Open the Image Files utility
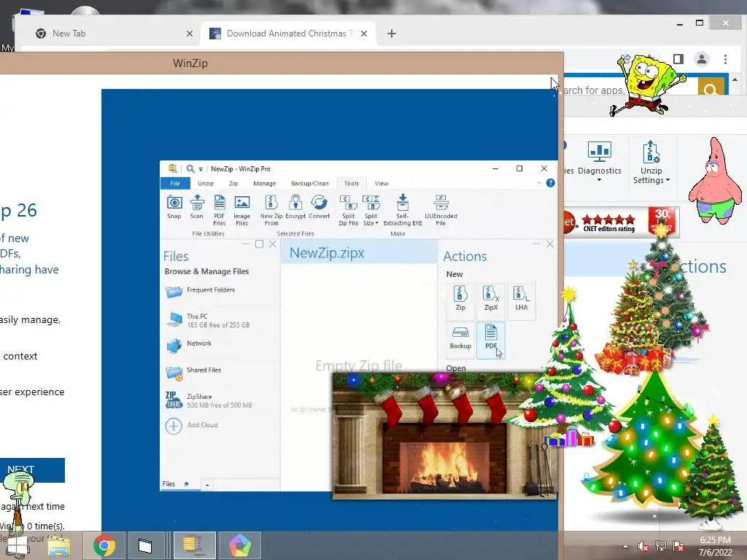Image resolution: width=747 pixels, height=560 pixels. [242, 210]
